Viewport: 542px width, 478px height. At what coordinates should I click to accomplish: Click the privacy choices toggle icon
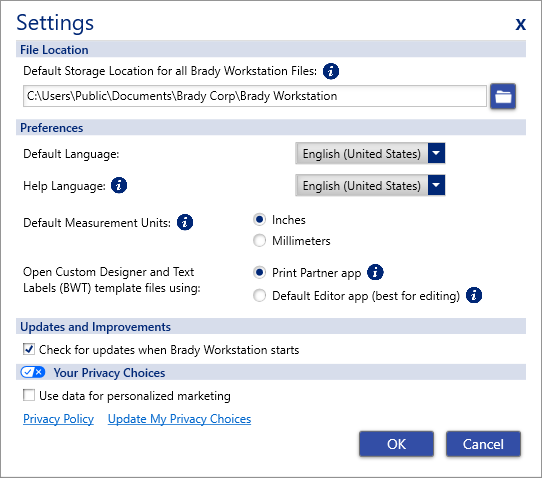tap(32, 372)
